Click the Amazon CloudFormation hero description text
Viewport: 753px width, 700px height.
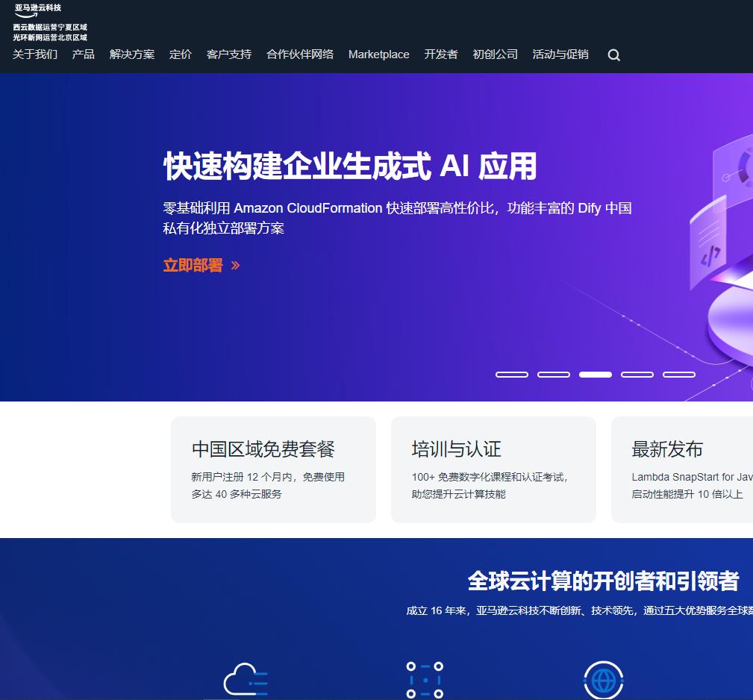tap(397, 218)
